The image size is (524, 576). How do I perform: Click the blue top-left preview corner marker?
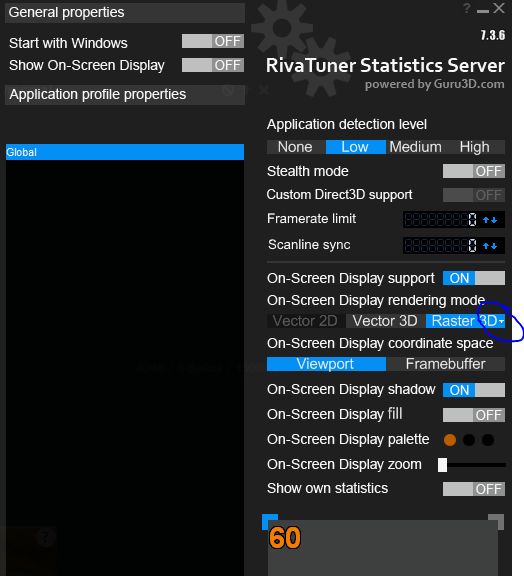[x=270, y=521]
